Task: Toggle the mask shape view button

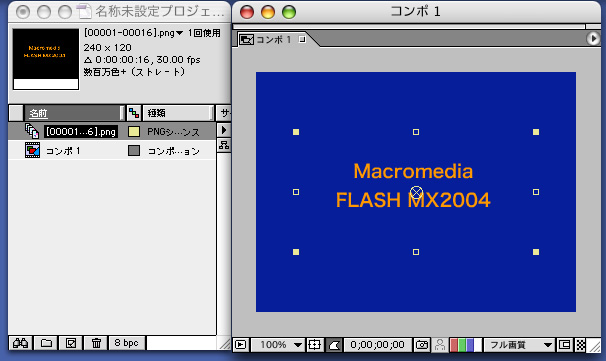Action: [334, 345]
